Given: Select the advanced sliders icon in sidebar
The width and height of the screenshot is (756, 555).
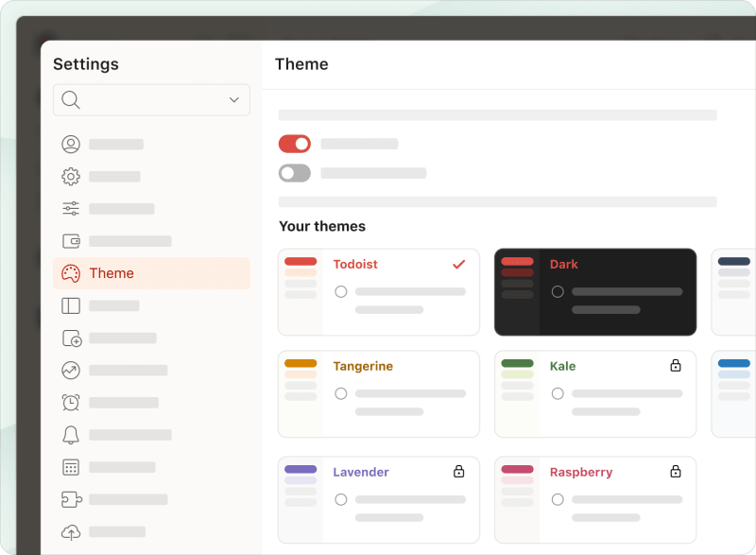Looking at the screenshot, I should click(70, 208).
